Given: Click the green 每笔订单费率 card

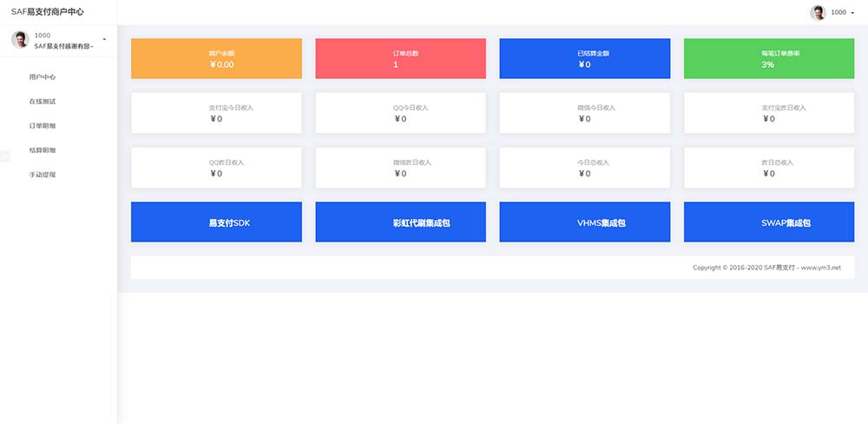Looking at the screenshot, I should click(x=769, y=58).
